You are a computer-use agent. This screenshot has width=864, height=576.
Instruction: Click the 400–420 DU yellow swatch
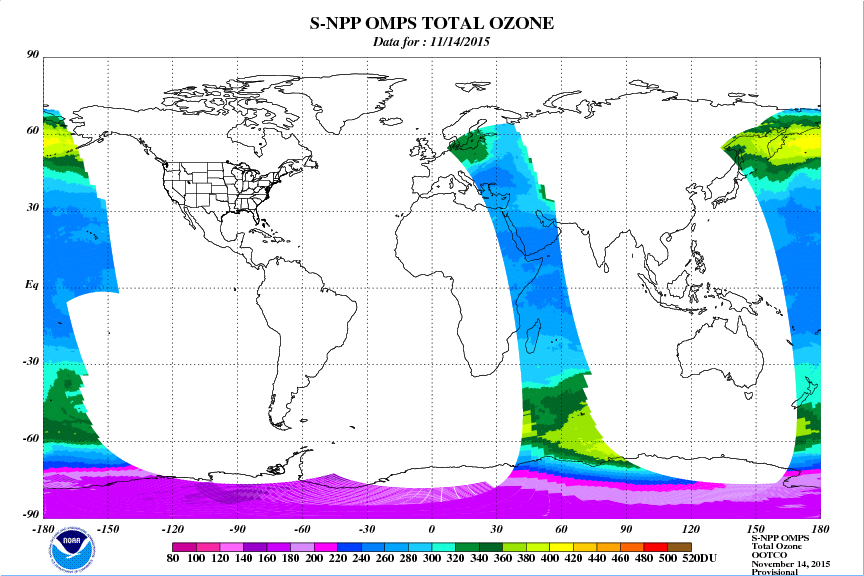click(x=561, y=547)
